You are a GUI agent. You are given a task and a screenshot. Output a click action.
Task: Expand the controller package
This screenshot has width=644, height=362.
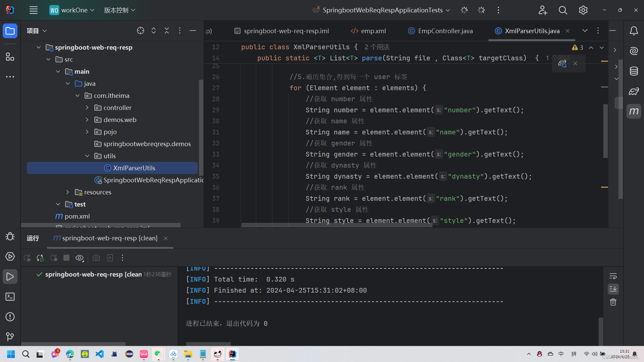tap(87, 108)
